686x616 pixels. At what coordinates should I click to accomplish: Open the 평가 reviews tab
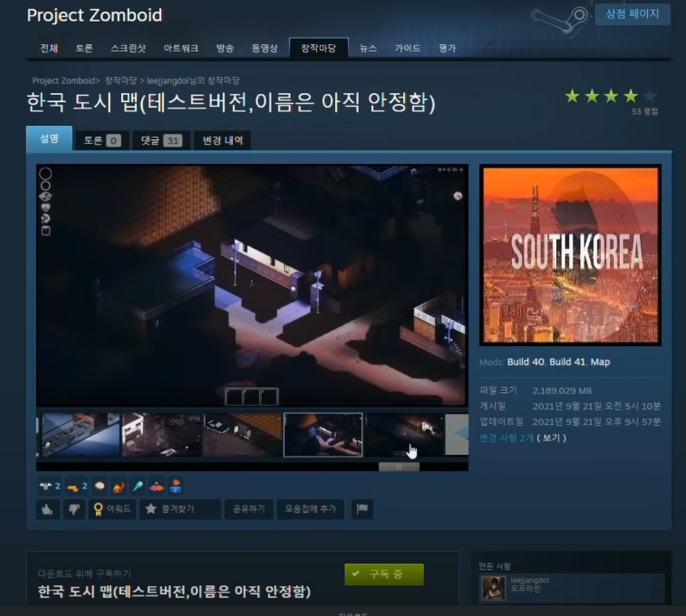(x=447, y=48)
